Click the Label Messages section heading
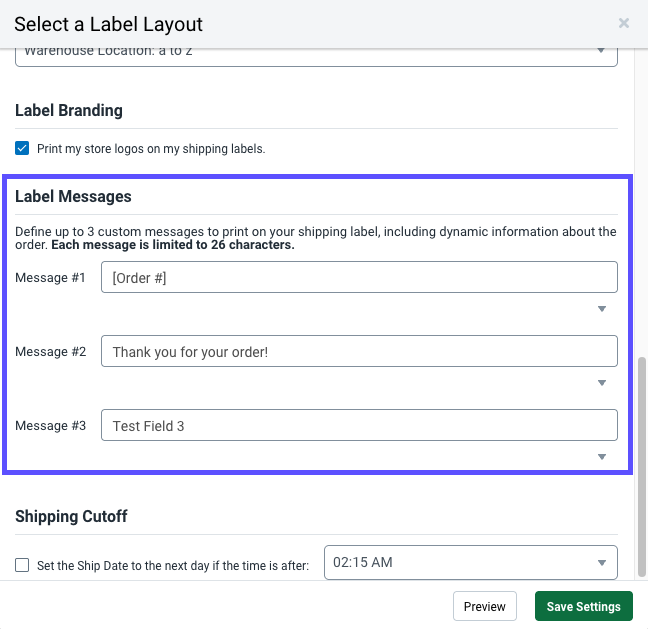This screenshot has height=629, width=648. click(x=73, y=197)
